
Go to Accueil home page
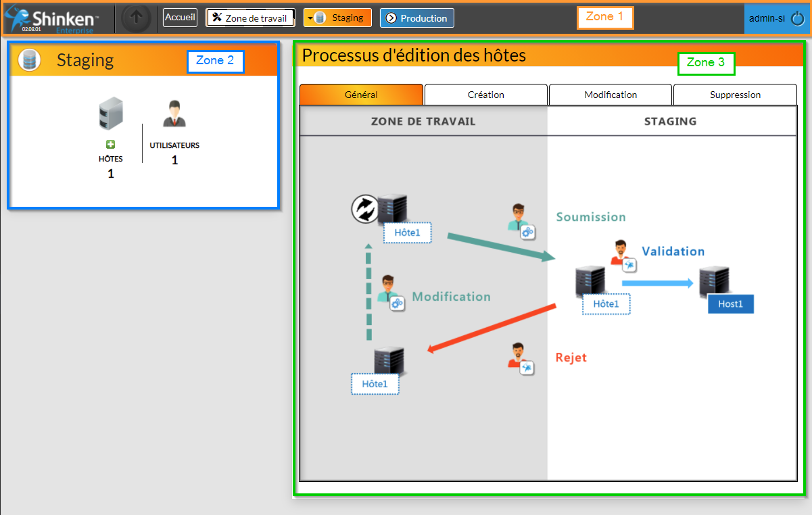pyautogui.click(x=180, y=18)
